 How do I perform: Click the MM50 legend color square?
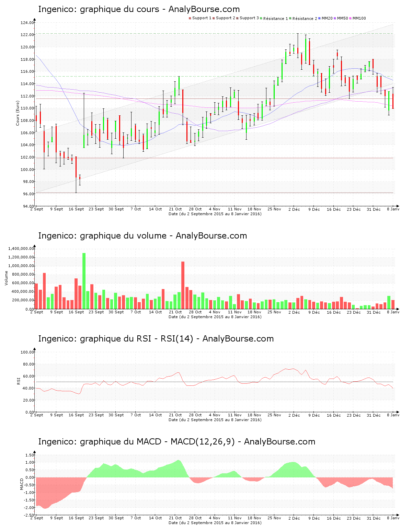tap(335, 18)
